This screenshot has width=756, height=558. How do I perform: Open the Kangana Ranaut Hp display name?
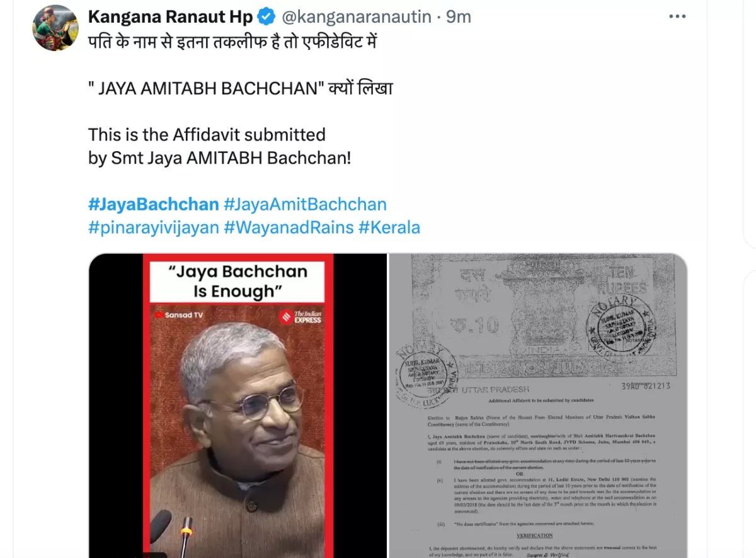171,17
